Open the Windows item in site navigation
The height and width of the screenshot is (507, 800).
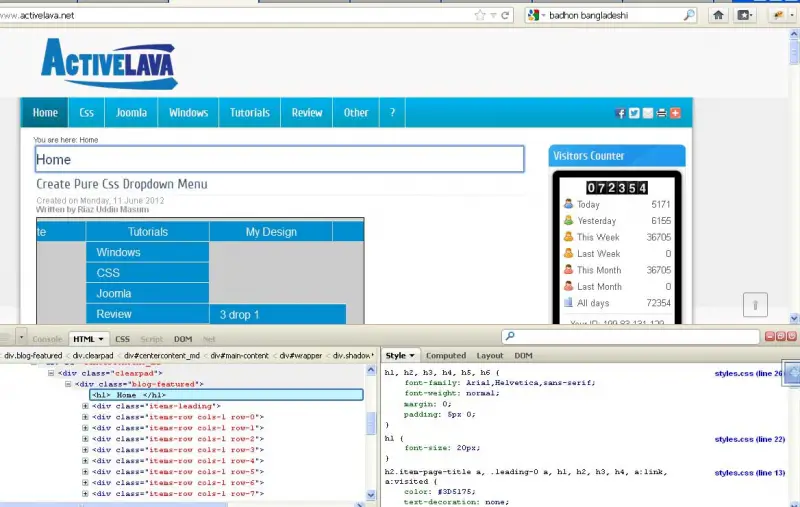(x=188, y=113)
